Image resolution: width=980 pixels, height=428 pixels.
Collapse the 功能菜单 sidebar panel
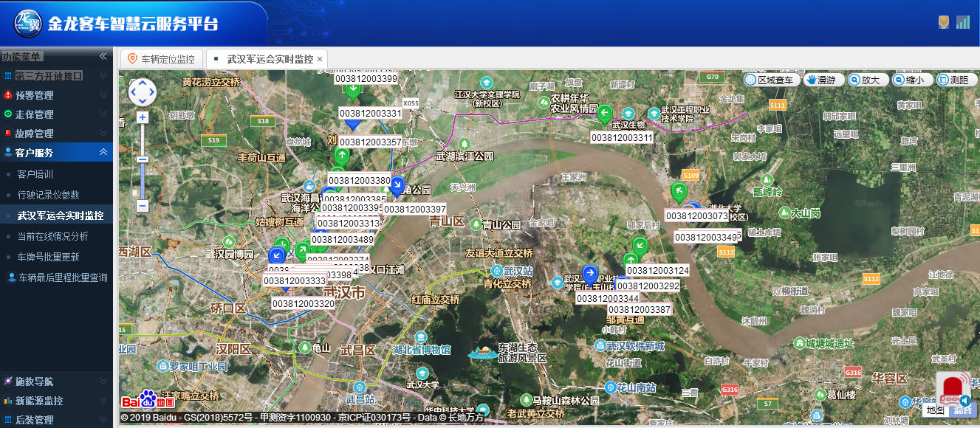(104, 56)
